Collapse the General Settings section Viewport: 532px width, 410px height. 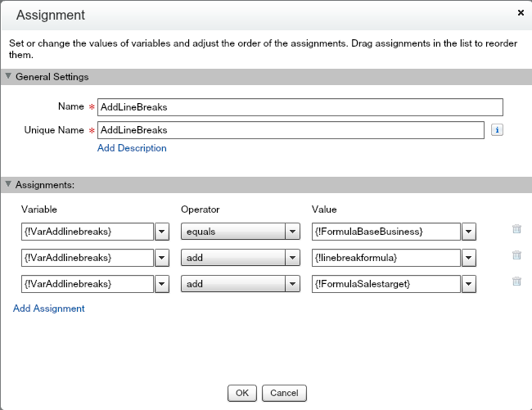pyautogui.click(x=9, y=77)
